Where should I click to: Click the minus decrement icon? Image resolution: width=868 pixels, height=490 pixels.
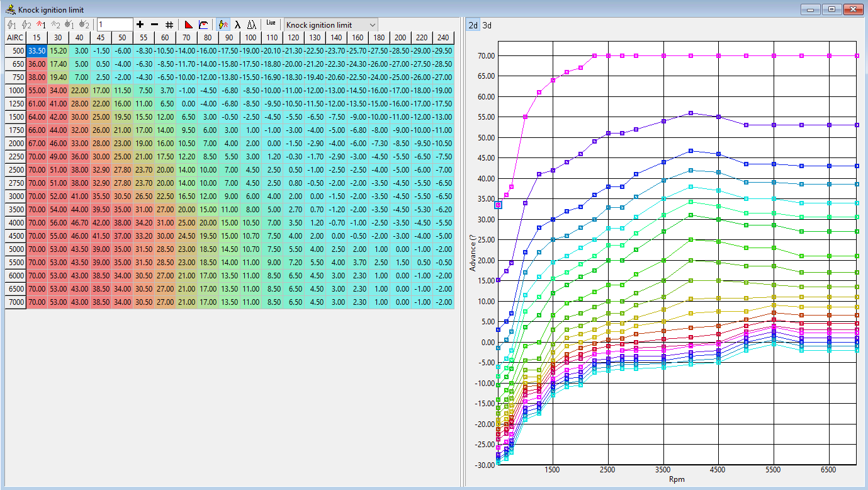(x=155, y=25)
